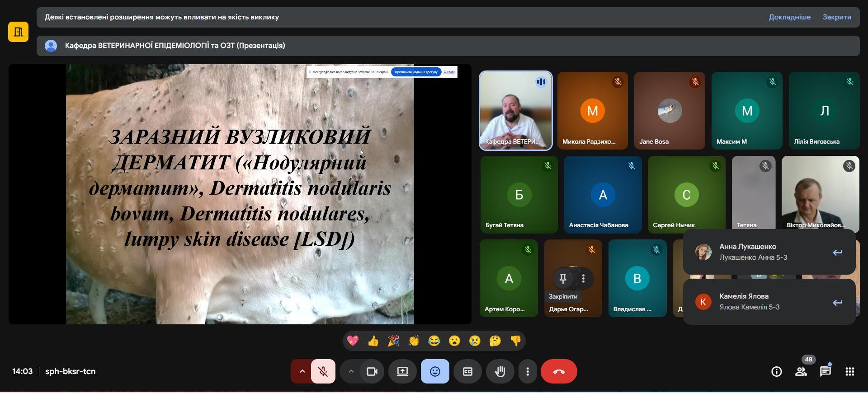Open the activities grid
This screenshot has width=868, height=393.
(849, 372)
